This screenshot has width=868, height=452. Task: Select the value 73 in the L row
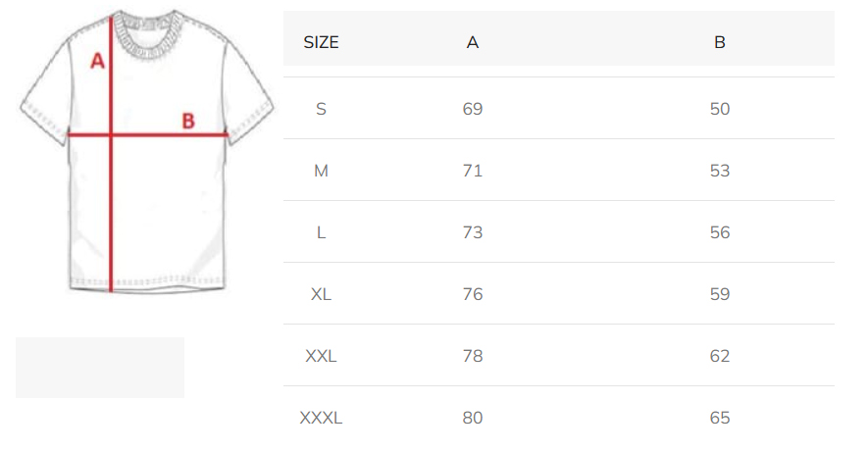473,232
